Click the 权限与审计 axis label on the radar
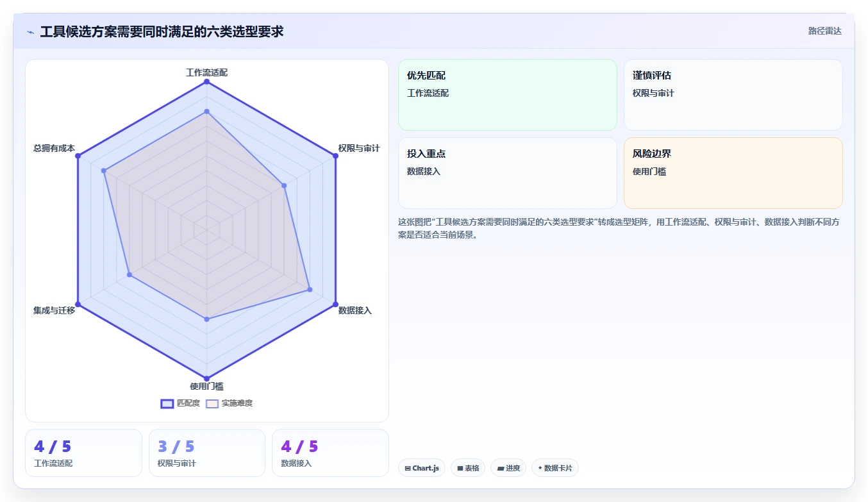The width and height of the screenshot is (868, 502). tap(359, 148)
